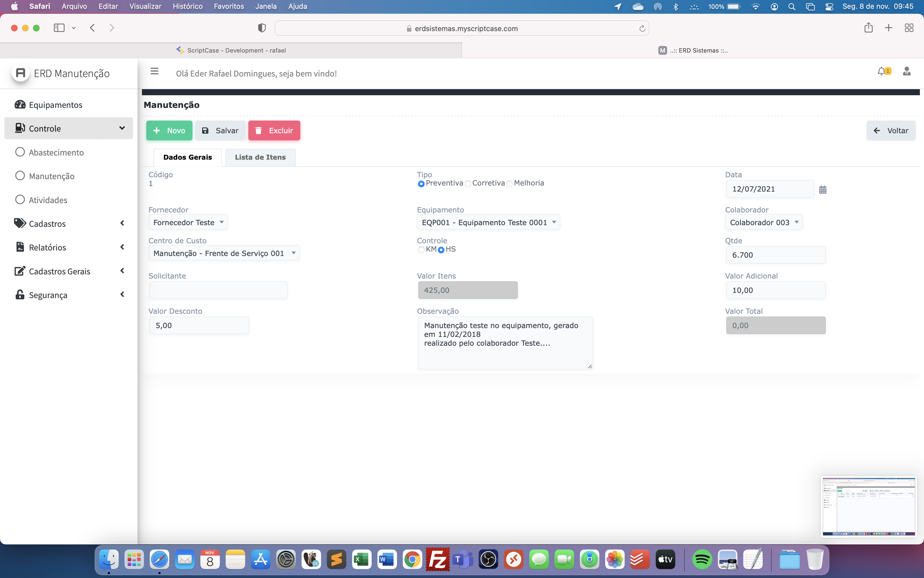Click the hamburger menu toggle icon
The width and height of the screenshot is (924, 578).
click(x=154, y=71)
